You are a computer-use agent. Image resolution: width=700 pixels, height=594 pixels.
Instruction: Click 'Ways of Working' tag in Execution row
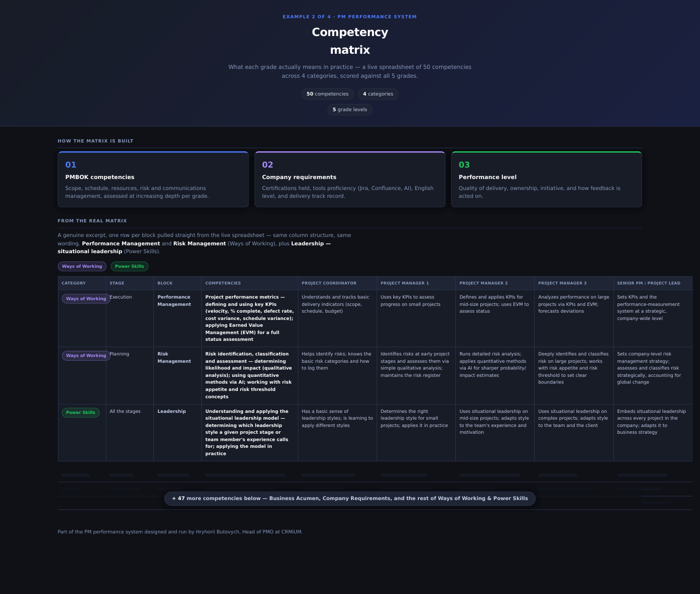click(x=86, y=299)
